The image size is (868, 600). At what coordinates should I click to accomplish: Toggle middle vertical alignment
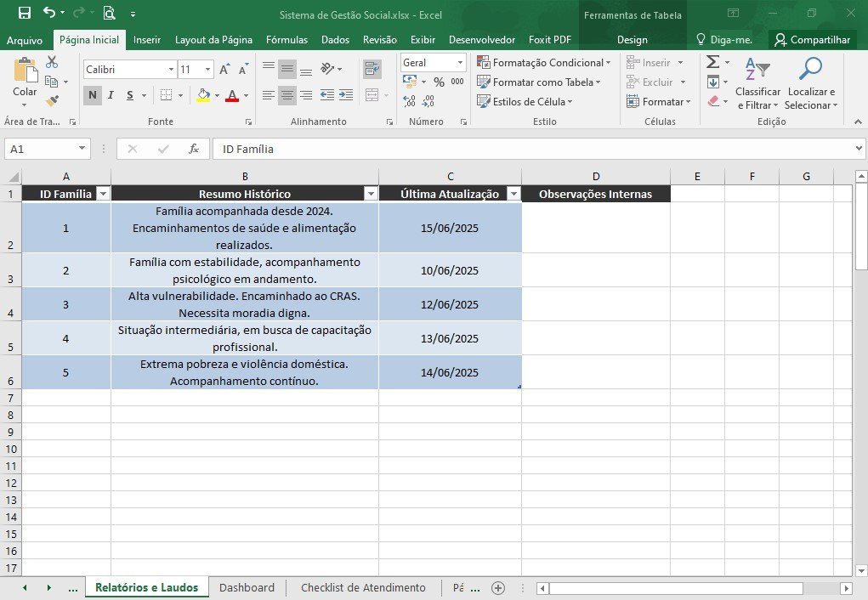(286, 68)
